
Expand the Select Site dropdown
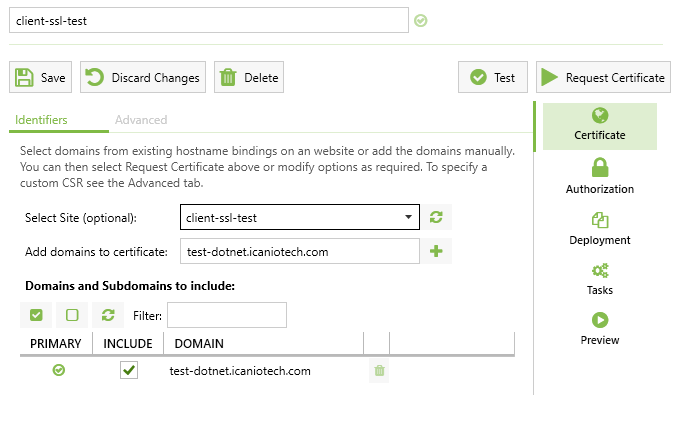click(x=408, y=217)
